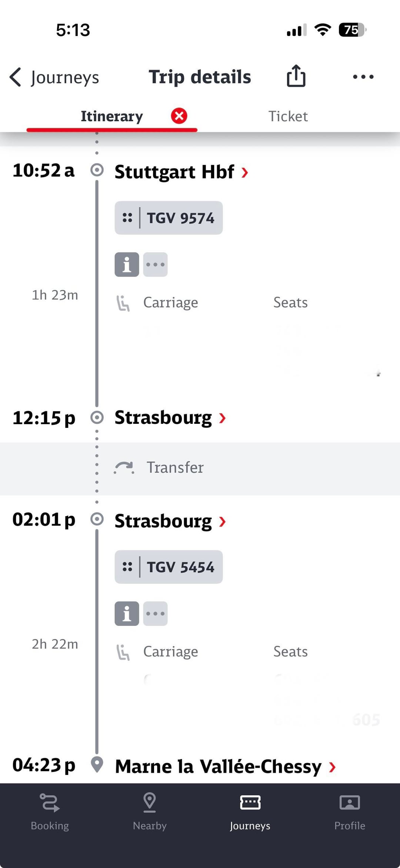The height and width of the screenshot is (868, 400).
Task: Go to the Profile section
Action: pos(350,811)
